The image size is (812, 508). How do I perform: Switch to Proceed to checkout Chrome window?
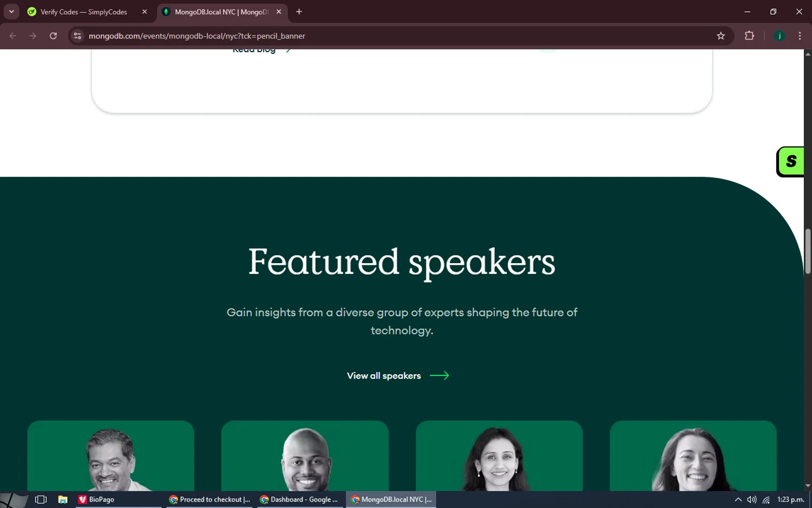click(x=210, y=499)
